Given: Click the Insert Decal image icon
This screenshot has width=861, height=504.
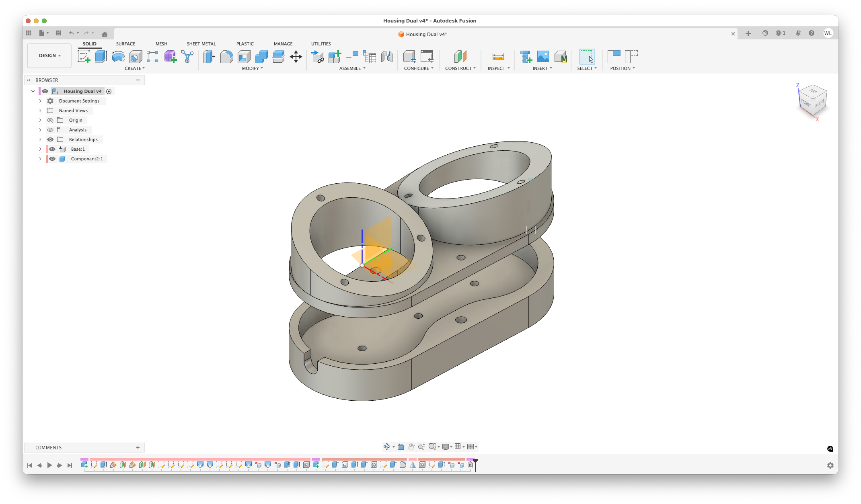Looking at the screenshot, I should 543,57.
